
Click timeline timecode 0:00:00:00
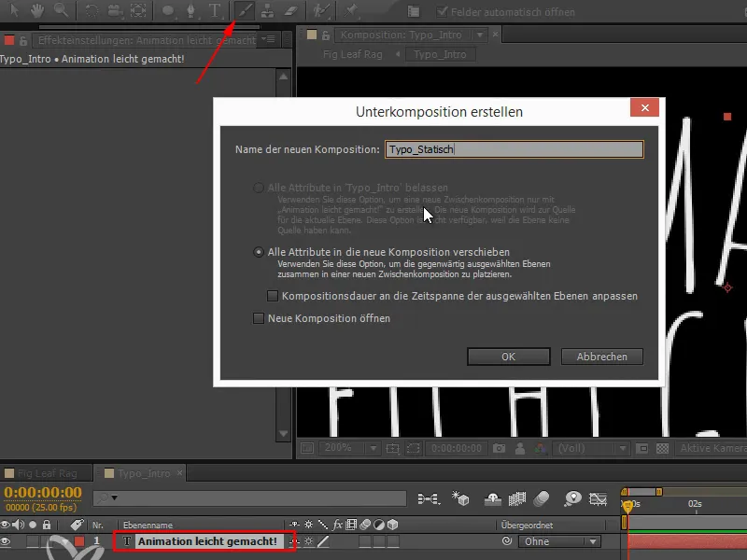coord(43,493)
